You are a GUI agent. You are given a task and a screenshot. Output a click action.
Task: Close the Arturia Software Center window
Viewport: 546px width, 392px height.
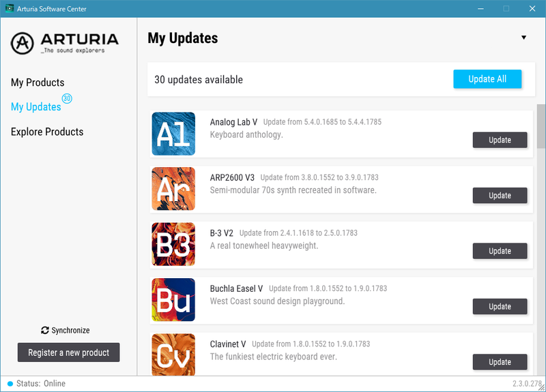tap(532, 8)
